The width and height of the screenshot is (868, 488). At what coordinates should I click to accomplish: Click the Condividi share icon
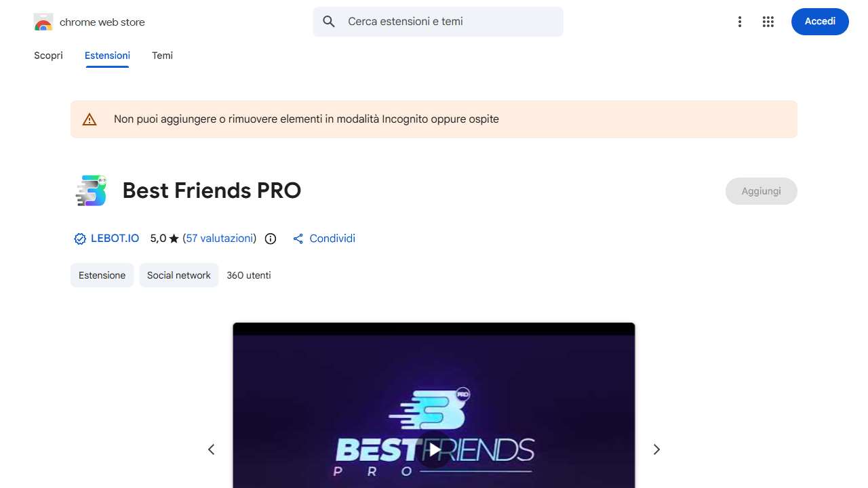tap(298, 239)
